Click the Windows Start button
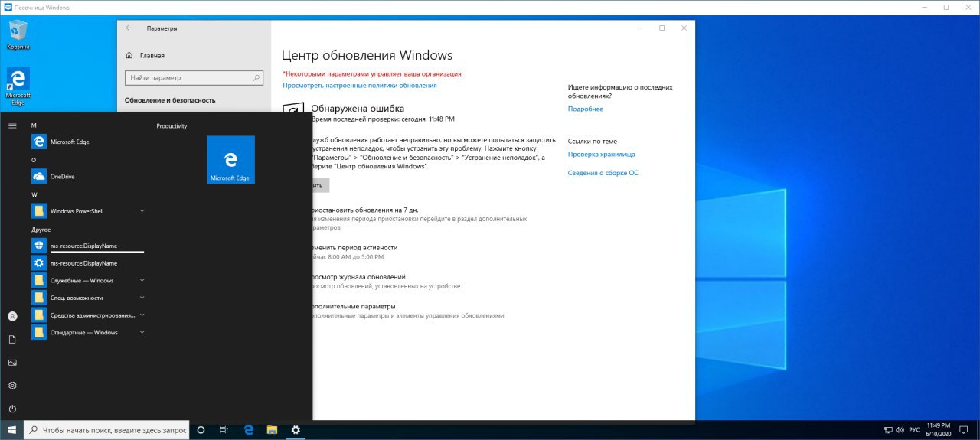 [x=11, y=430]
